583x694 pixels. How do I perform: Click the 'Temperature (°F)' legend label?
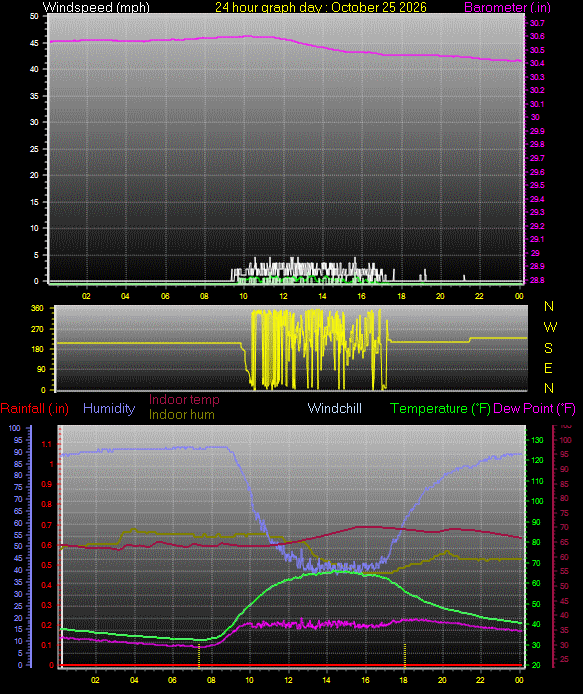440,408
